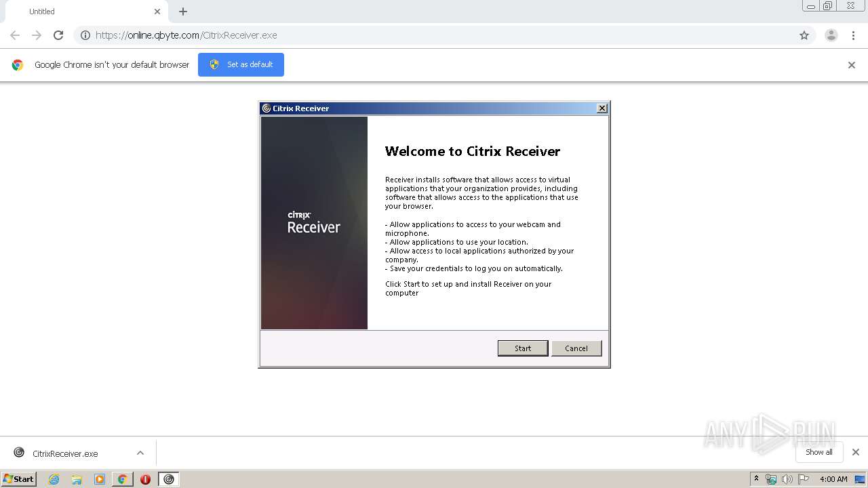This screenshot has width=868, height=488.
Task: Click the 'Save your credentials' line
Action: point(474,268)
